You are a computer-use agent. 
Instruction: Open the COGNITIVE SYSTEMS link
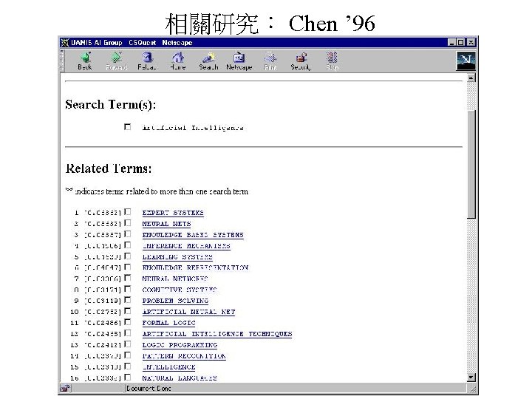tap(180, 290)
